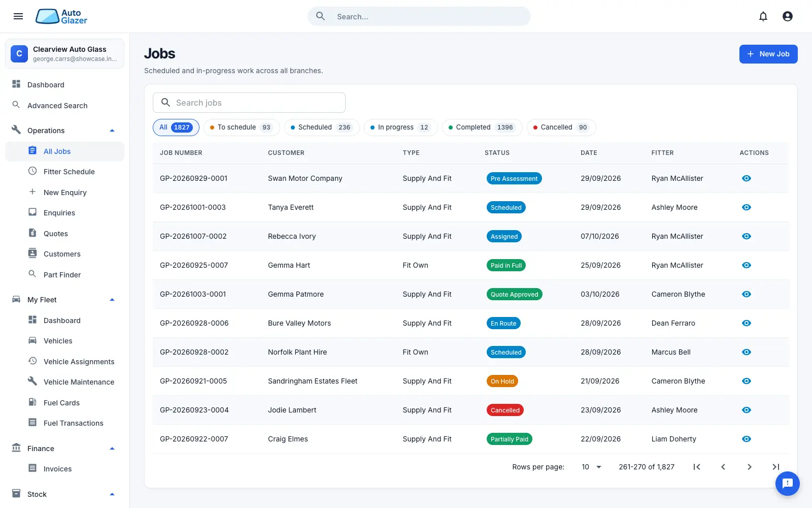This screenshot has width=812, height=508.
Task: Collapse the My Fleet sidebar section
Action: pyautogui.click(x=112, y=300)
